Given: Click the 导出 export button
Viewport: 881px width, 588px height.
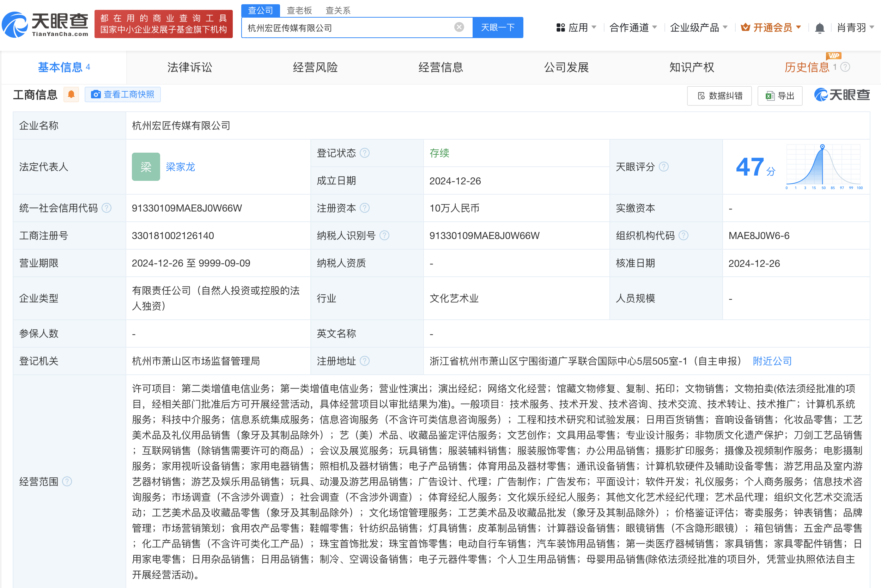Looking at the screenshot, I should pyautogui.click(x=780, y=96).
